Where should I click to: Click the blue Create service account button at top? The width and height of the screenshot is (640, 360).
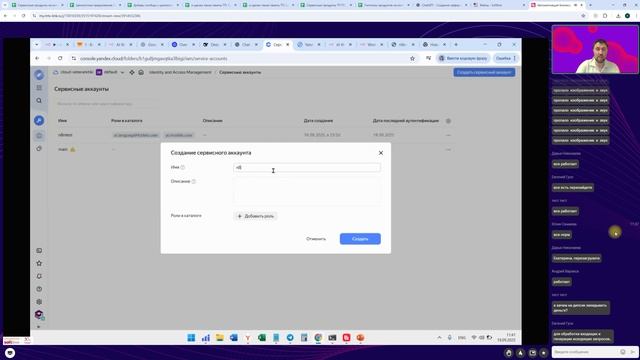[484, 72]
